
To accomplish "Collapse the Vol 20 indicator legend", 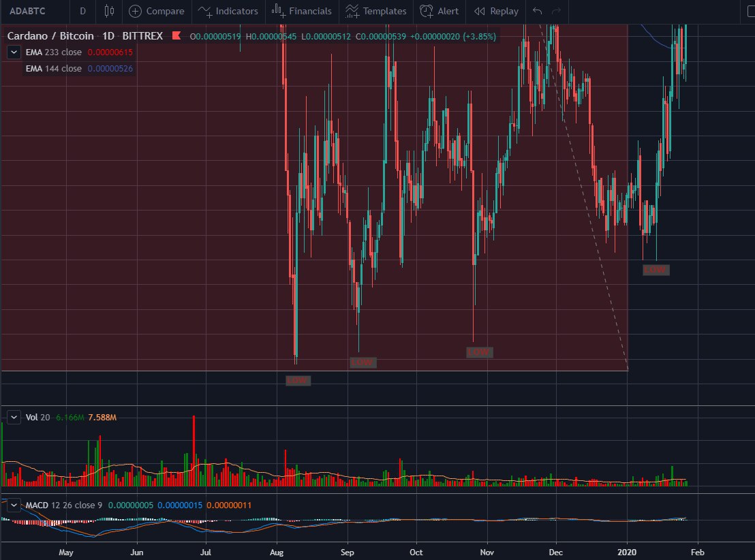I will coord(14,417).
